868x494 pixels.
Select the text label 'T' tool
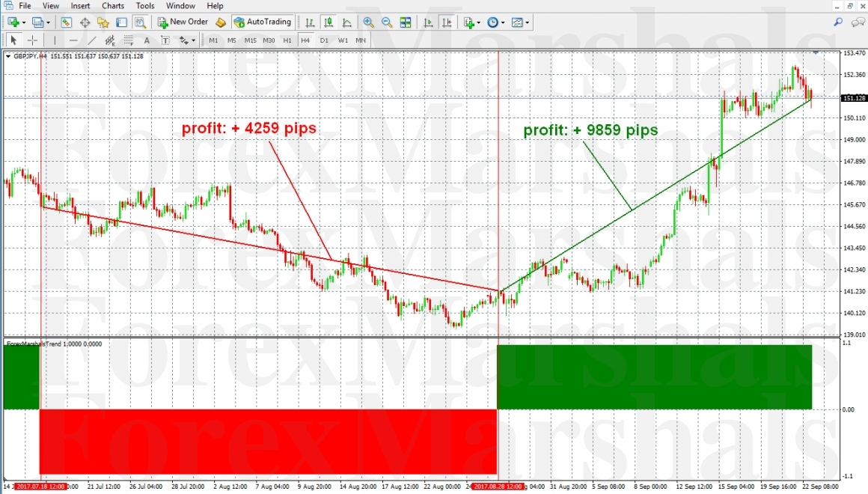point(165,40)
